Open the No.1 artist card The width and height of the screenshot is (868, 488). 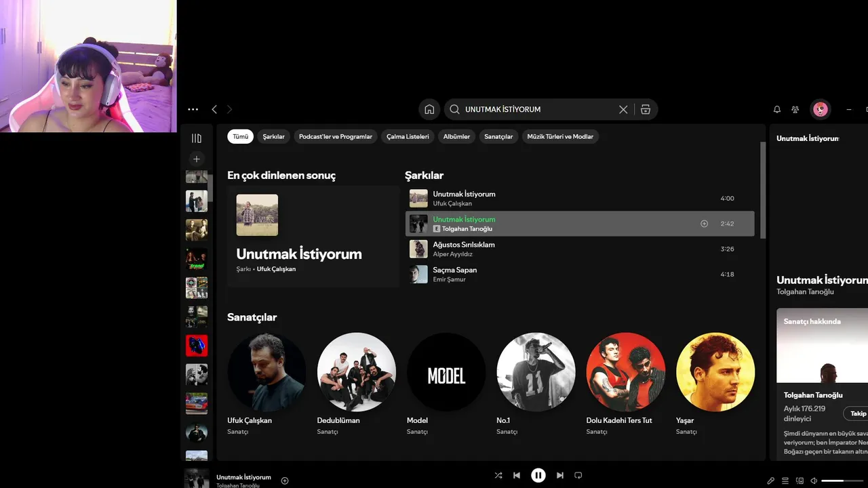click(x=536, y=384)
